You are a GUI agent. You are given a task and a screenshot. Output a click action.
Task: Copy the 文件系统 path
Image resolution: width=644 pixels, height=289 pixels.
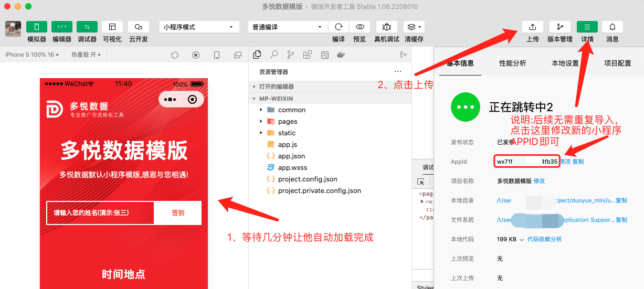point(621,220)
